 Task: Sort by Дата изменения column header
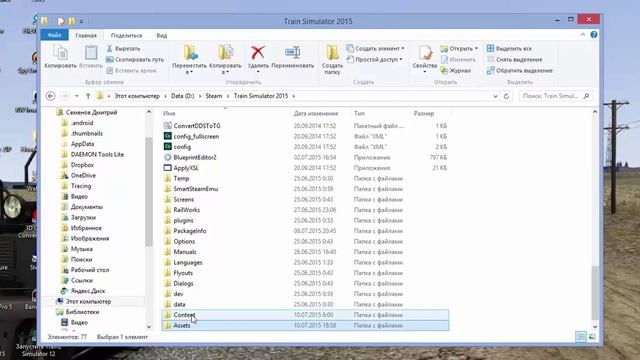(316, 113)
